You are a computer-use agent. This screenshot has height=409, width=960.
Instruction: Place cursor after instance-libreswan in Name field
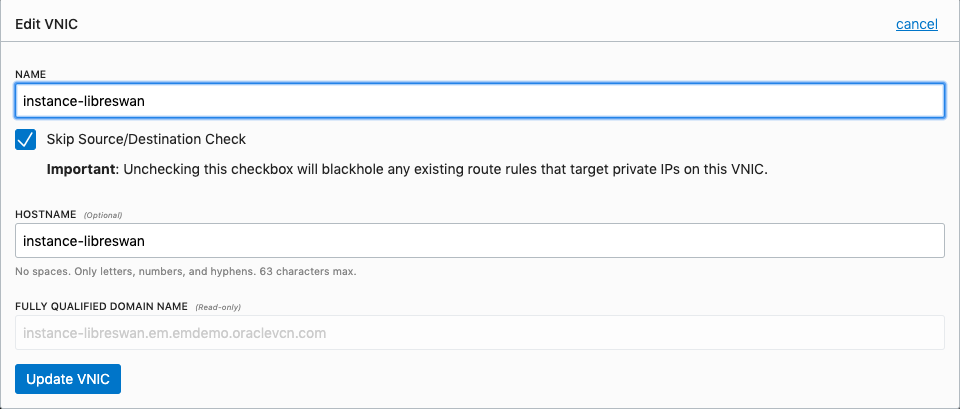pyautogui.click(x=151, y=100)
